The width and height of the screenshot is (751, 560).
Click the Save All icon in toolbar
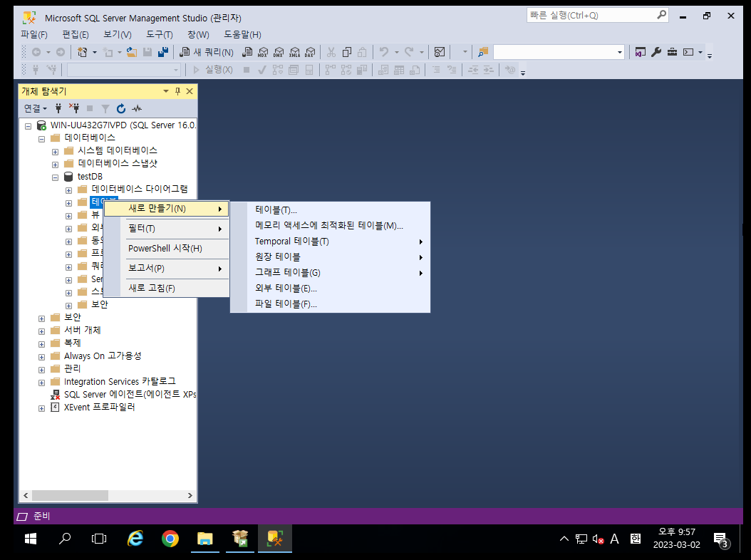(163, 52)
